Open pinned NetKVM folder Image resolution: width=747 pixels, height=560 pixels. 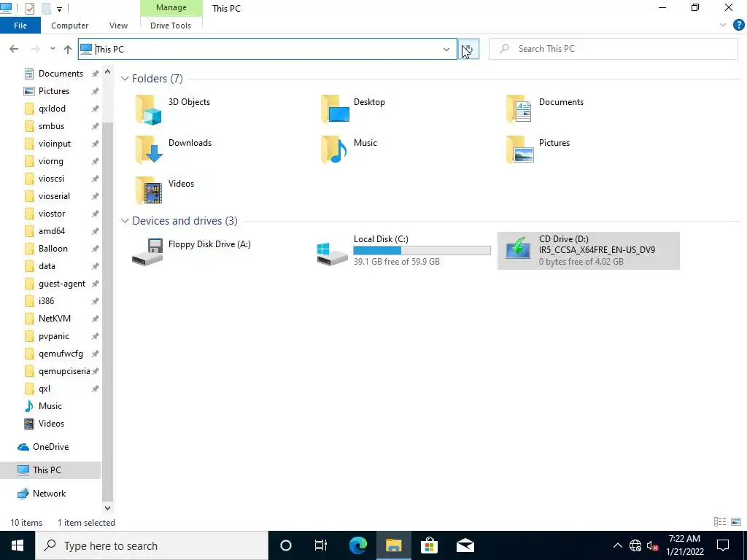tap(54, 319)
